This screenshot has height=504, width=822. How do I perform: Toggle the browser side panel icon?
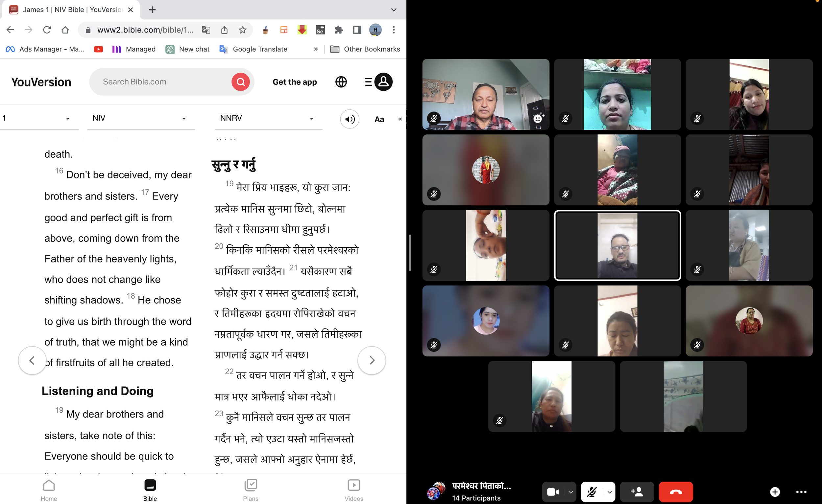click(357, 30)
